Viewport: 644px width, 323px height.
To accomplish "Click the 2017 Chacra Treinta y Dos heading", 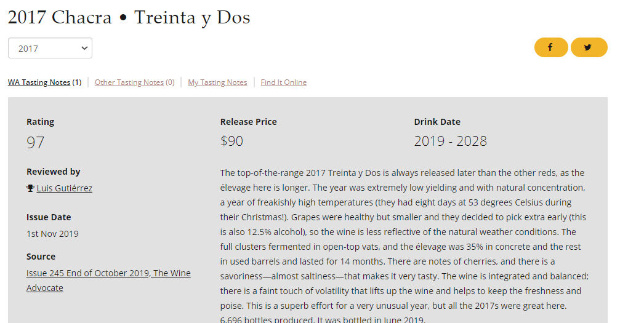I will point(129,17).
